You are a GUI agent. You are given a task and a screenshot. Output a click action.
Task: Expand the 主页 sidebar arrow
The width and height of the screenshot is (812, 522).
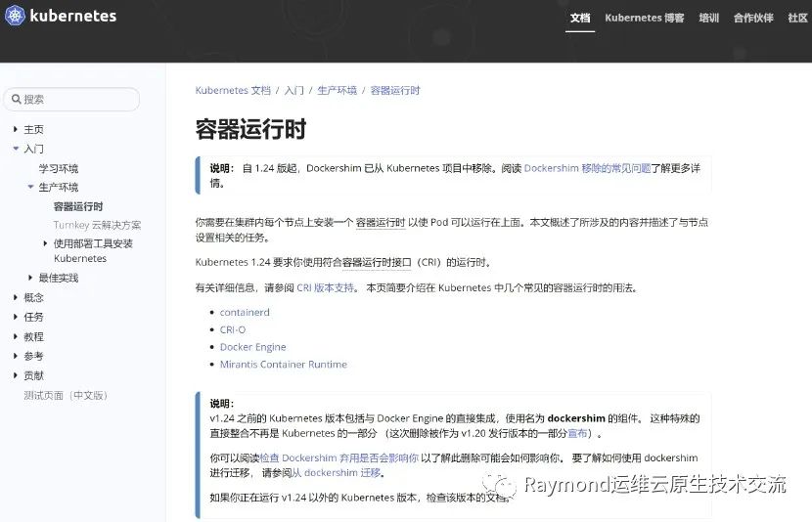point(16,129)
